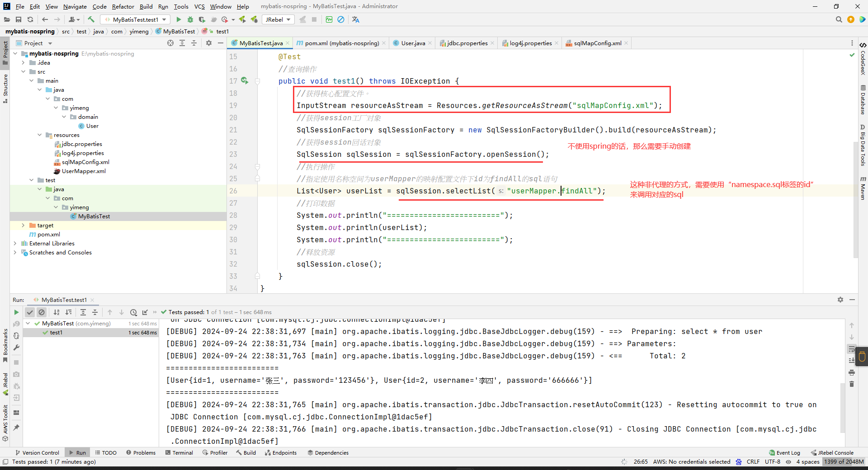Expand Scratches and Consoles node
Viewport: 868px width, 470px height.
15,252
